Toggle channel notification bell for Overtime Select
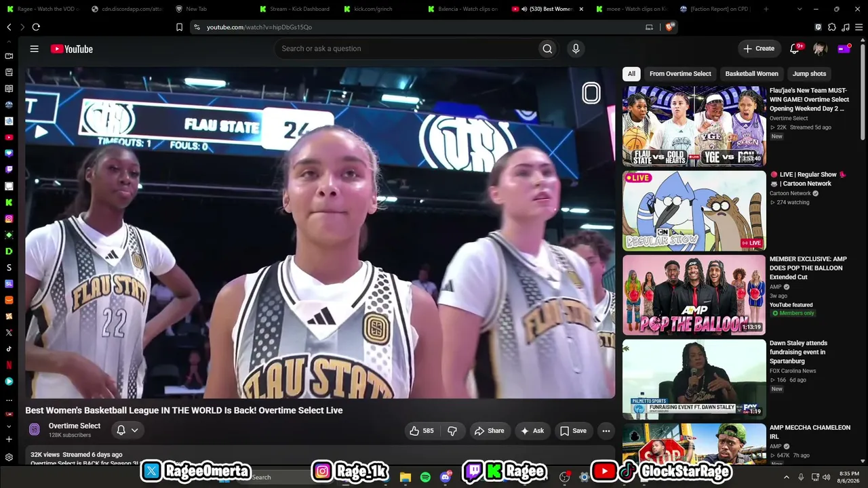 point(121,430)
